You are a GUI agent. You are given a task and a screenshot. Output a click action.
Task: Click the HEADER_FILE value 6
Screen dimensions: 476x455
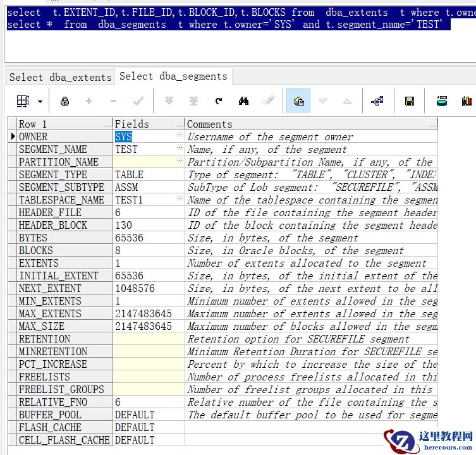click(118, 212)
